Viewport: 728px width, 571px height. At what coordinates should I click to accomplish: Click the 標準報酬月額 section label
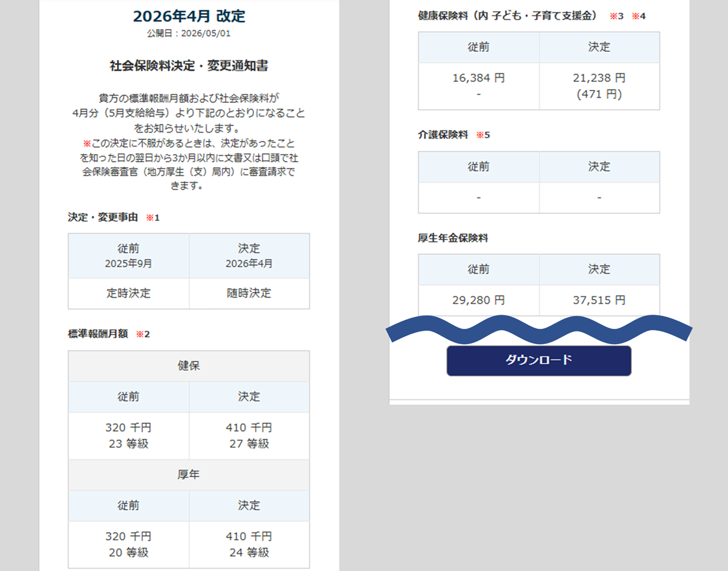pyautogui.click(x=98, y=334)
